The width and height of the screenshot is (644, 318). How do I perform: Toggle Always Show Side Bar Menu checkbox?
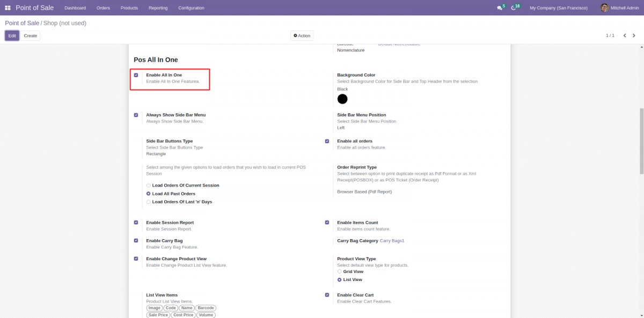[x=136, y=115]
